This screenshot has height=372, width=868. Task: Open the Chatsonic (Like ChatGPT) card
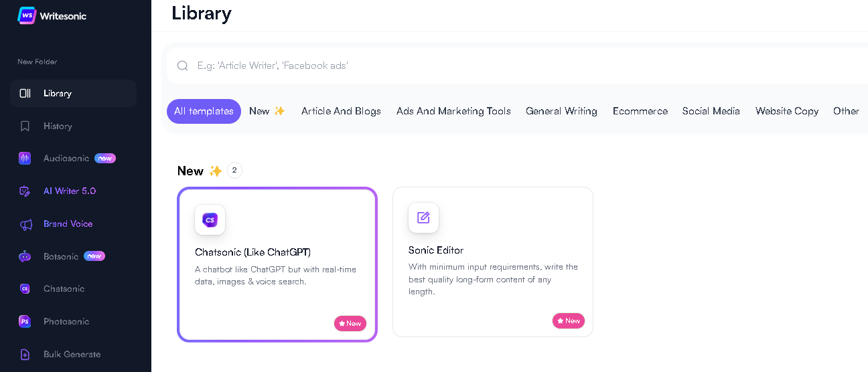tap(277, 264)
